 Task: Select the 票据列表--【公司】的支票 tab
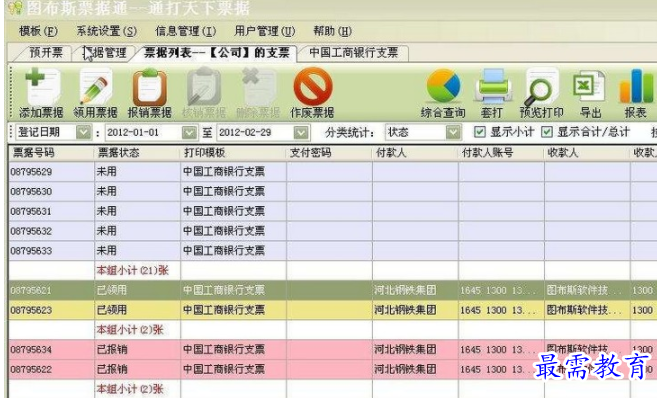(x=217, y=53)
